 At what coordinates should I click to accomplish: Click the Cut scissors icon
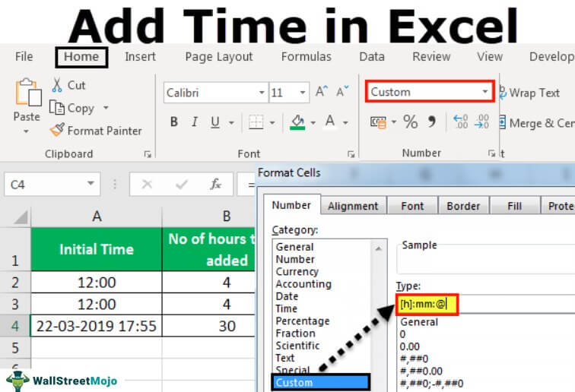[x=57, y=85]
